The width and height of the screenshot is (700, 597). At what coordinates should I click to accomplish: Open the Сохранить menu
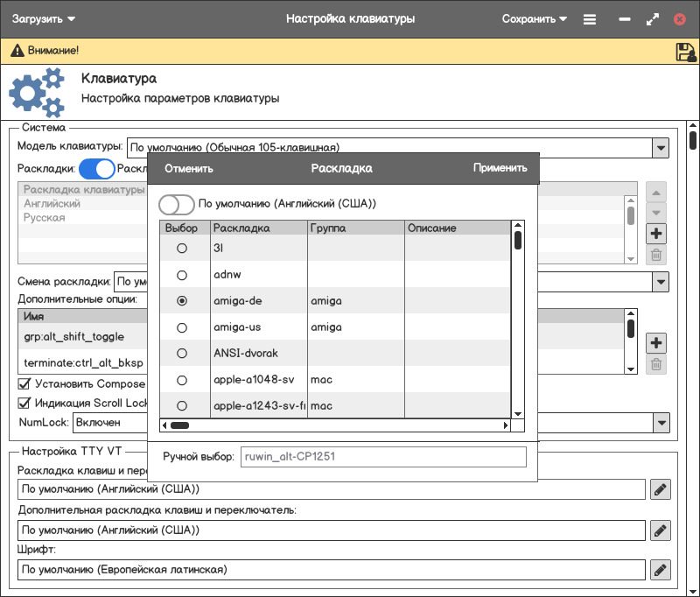pyautogui.click(x=534, y=18)
